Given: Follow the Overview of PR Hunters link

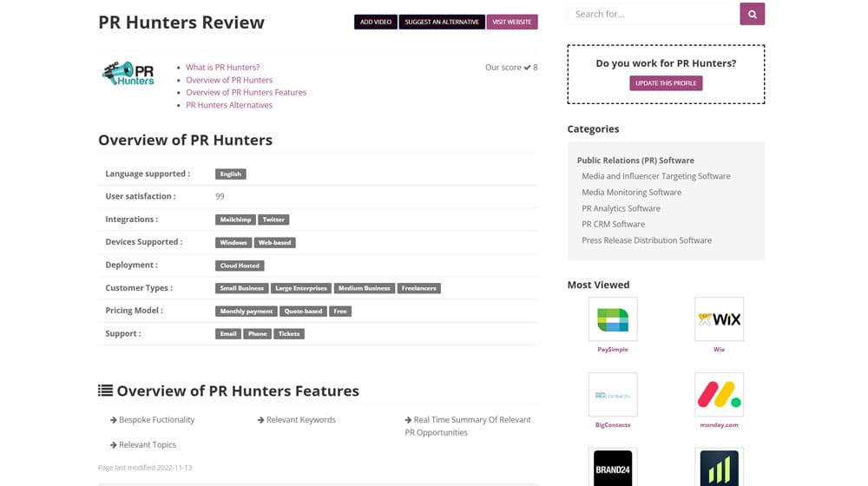Looking at the screenshot, I should click(x=229, y=80).
